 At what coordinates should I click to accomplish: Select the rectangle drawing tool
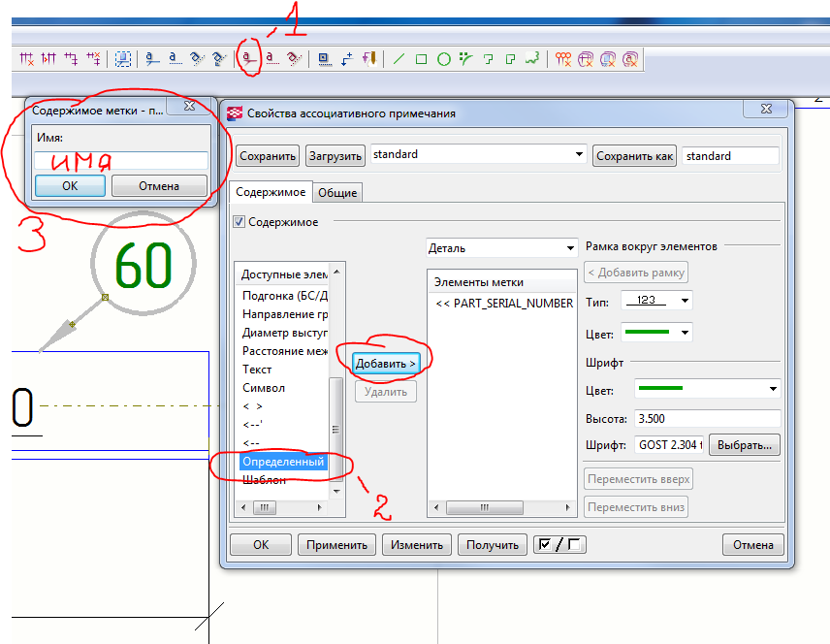[x=422, y=59]
